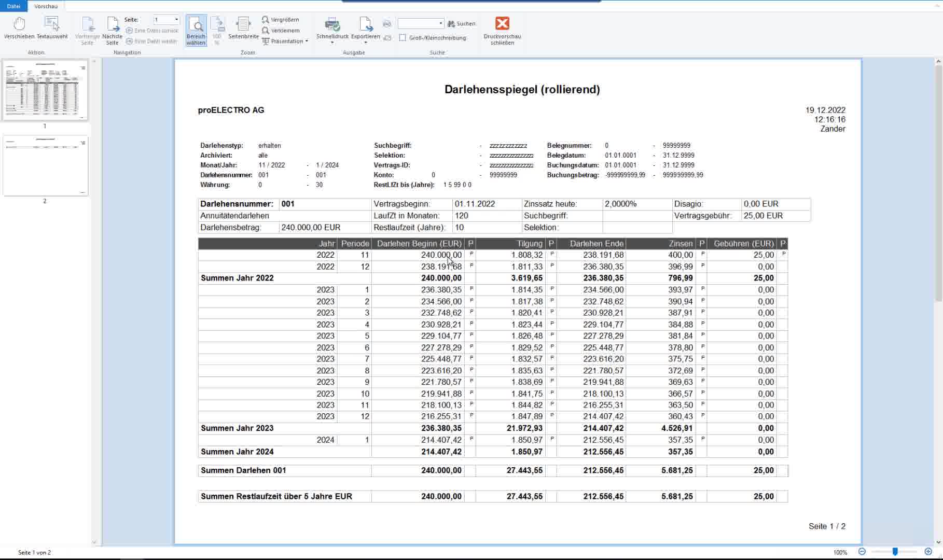Switch to the Vorschau tab
Image resolution: width=943 pixels, height=560 pixels.
click(46, 6)
